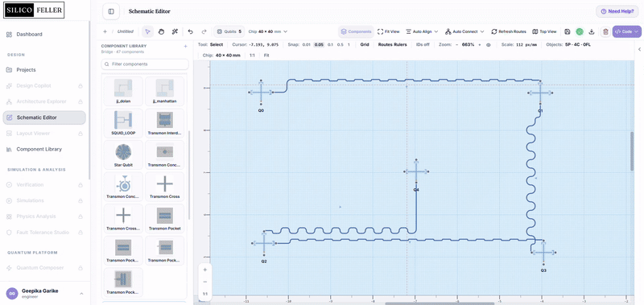Save design with floppy disk icon

[568, 31]
